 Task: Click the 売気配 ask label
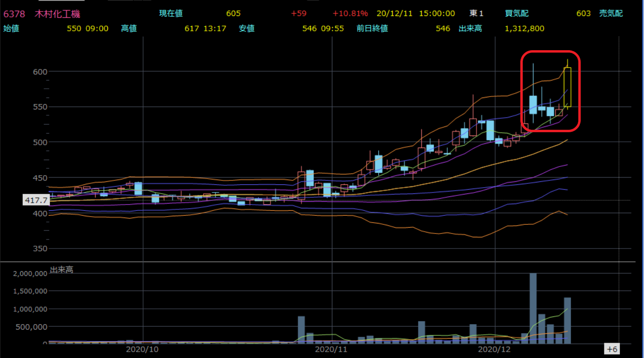point(611,14)
